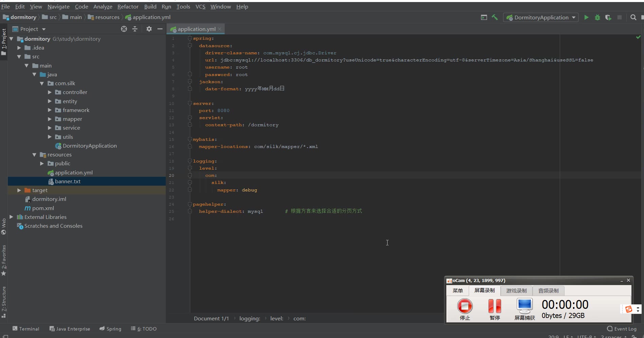The image size is (644, 338).
Task: Select pom.xml file in project tree
Action: pyautogui.click(x=43, y=208)
